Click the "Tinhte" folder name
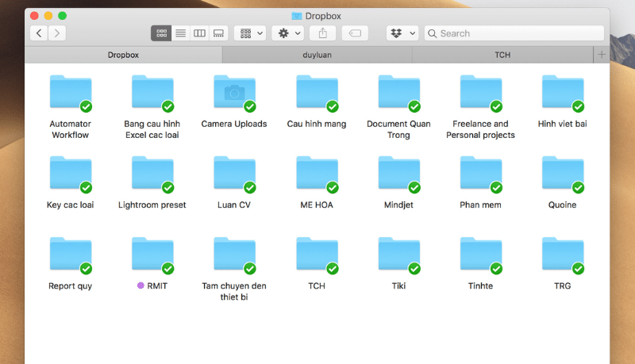The image size is (635, 364). point(481,286)
